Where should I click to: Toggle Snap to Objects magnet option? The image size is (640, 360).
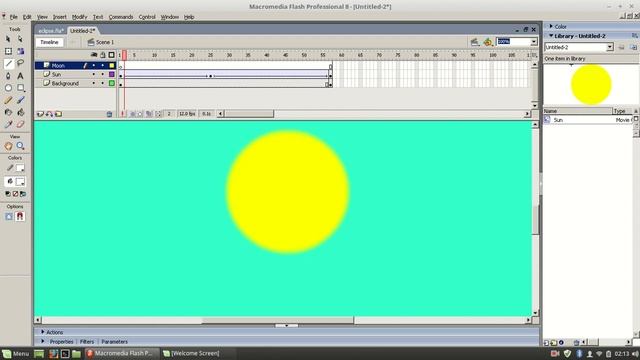tap(20, 216)
